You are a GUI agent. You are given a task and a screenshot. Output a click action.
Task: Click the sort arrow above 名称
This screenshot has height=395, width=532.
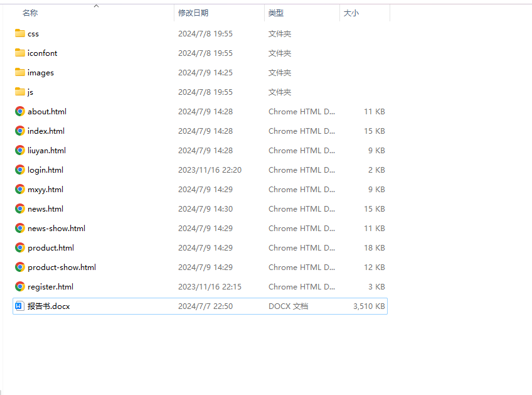(x=97, y=6)
